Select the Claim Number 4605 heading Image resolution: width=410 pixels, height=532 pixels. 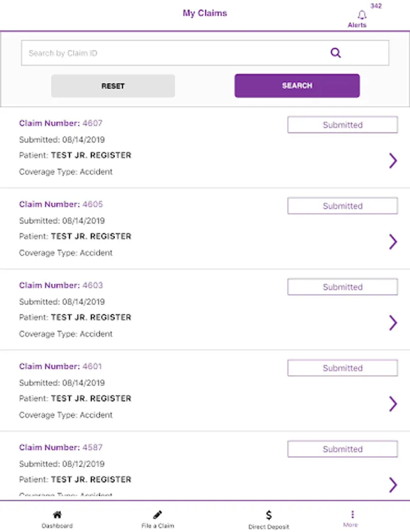coord(60,205)
